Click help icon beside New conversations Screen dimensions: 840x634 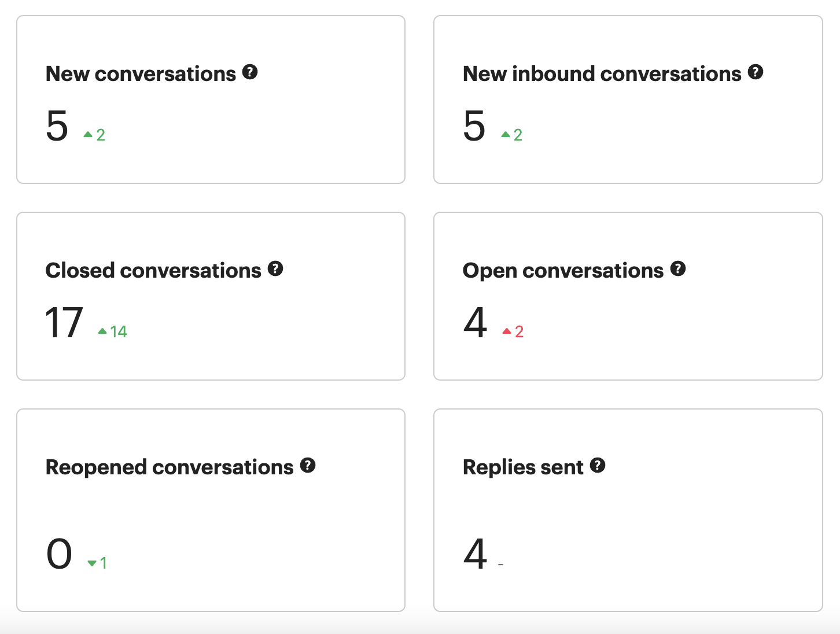pos(250,72)
